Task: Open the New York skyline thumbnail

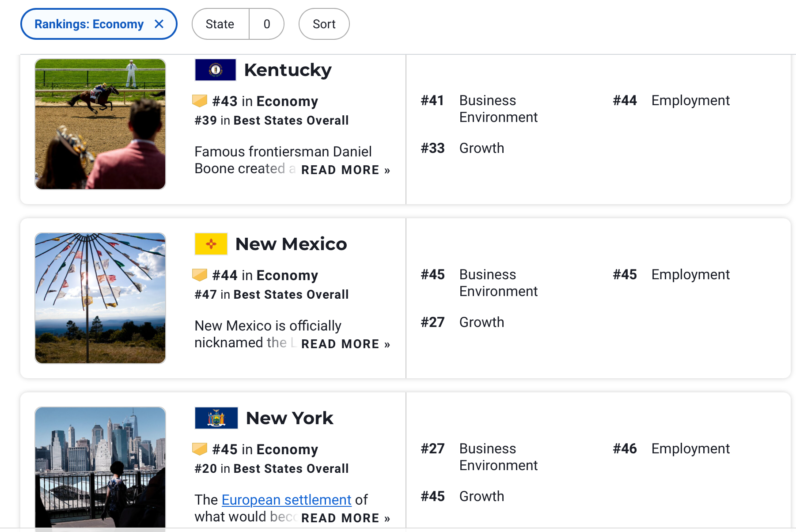Action: coord(100,468)
